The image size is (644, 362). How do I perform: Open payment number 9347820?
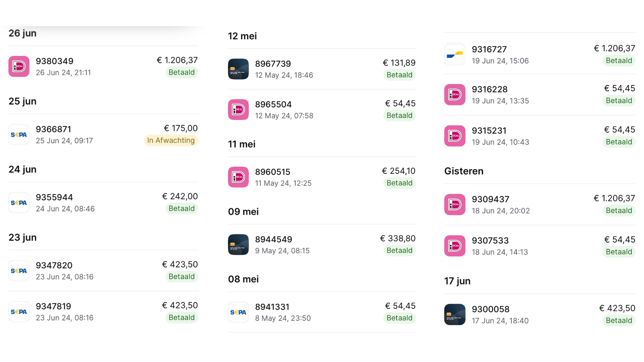54,265
